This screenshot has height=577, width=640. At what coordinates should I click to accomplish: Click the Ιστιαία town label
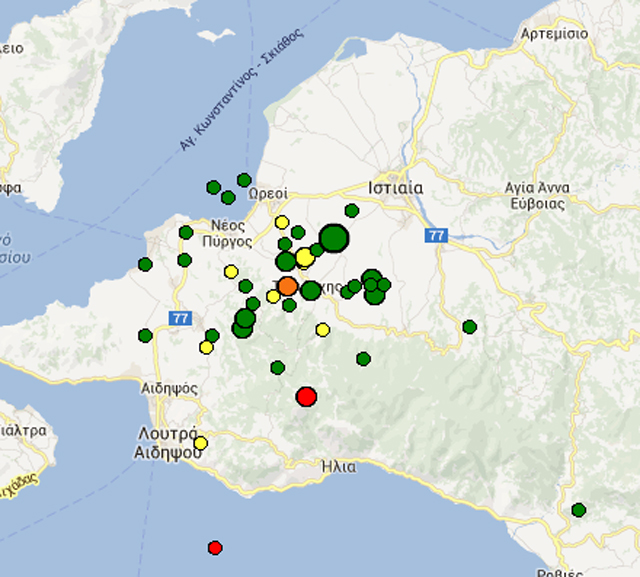(x=396, y=188)
